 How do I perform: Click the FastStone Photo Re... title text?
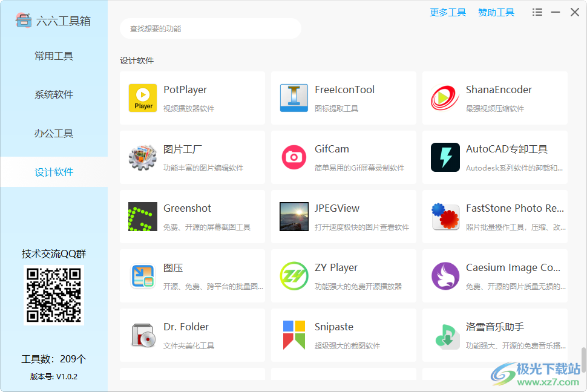[515, 208]
